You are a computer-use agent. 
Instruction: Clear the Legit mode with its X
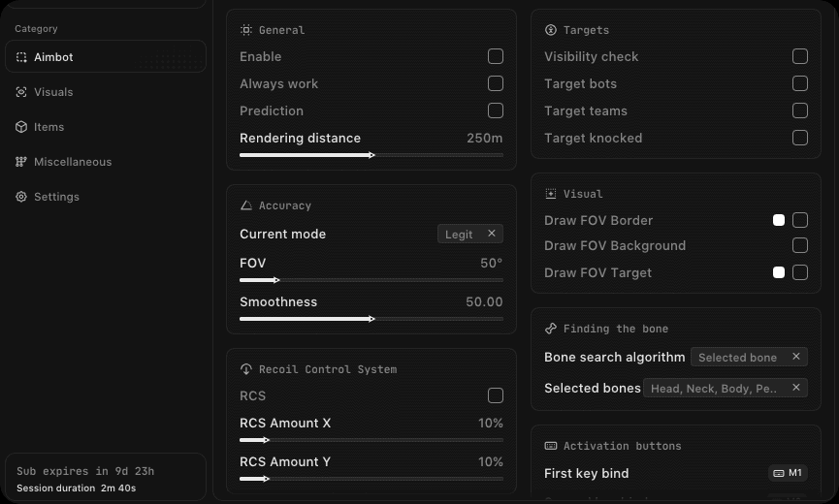point(491,234)
